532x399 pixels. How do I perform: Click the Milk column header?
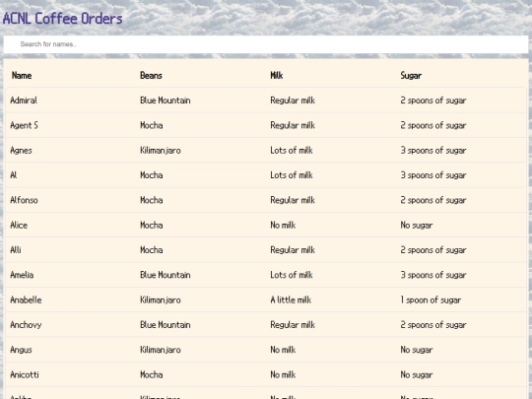coord(277,75)
